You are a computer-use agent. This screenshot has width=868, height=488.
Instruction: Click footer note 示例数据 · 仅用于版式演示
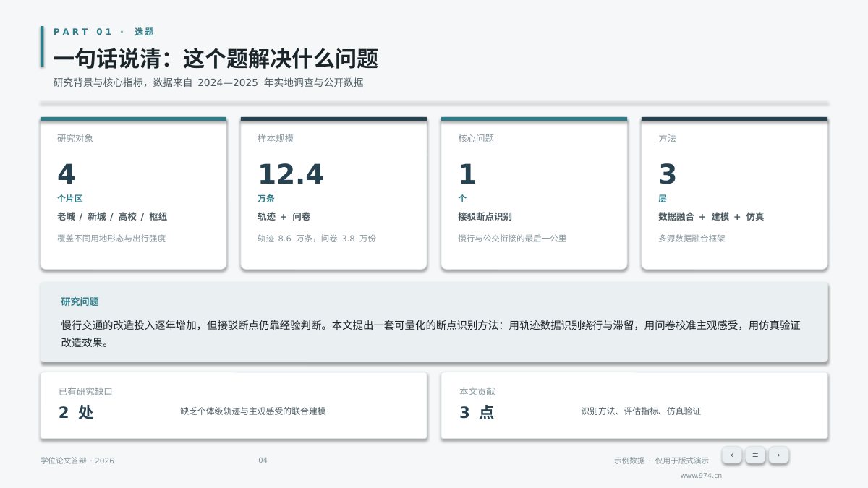point(661,461)
